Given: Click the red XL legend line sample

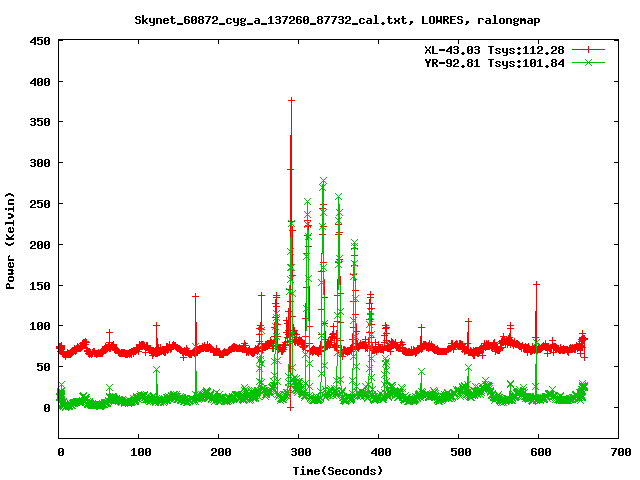Looking at the screenshot, I should pyautogui.click(x=588, y=50).
